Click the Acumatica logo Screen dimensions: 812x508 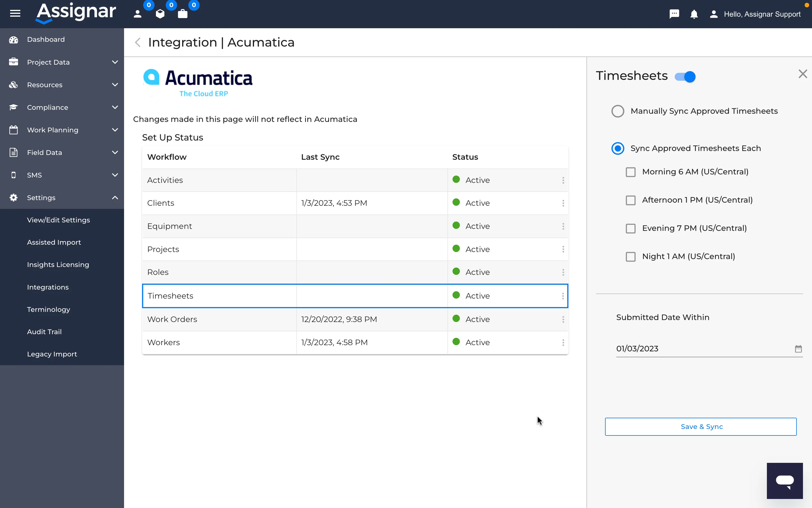[198, 83]
